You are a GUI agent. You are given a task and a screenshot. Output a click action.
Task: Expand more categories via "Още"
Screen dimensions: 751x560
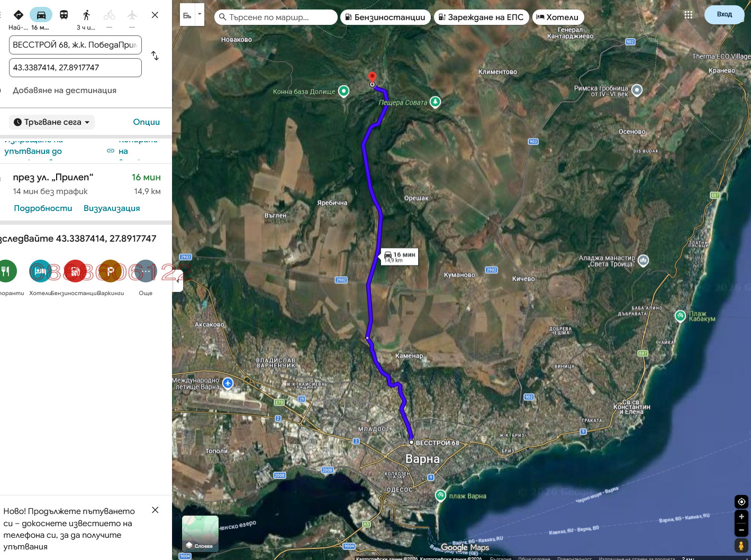click(x=145, y=270)
